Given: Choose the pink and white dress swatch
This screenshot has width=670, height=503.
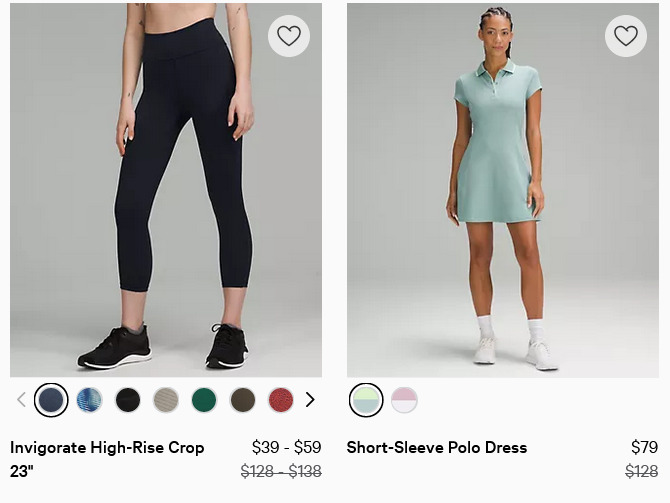Looking at the screenshot, I should 404,400.
